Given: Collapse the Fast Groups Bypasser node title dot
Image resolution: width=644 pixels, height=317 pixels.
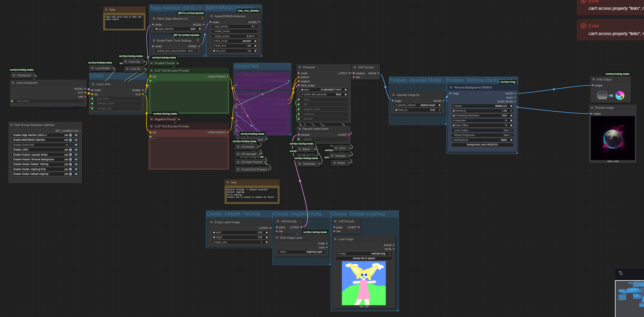Looking at the screenshot, I should click(x=12, y=125).
